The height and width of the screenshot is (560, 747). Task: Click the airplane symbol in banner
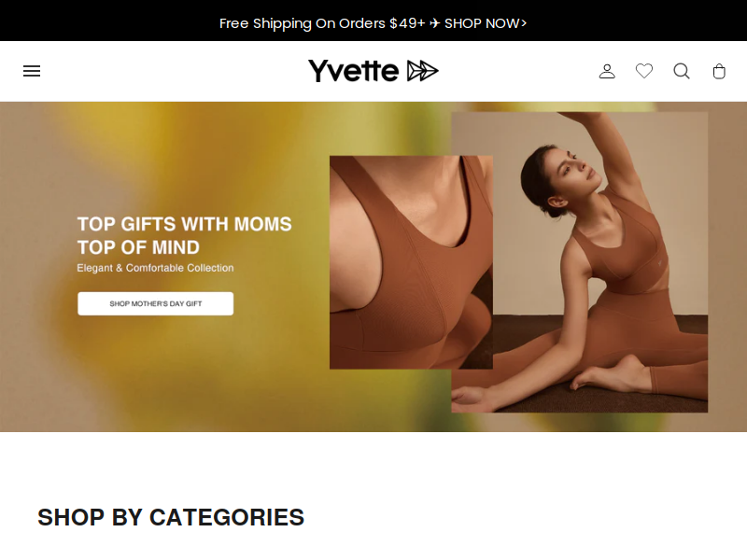434,23
